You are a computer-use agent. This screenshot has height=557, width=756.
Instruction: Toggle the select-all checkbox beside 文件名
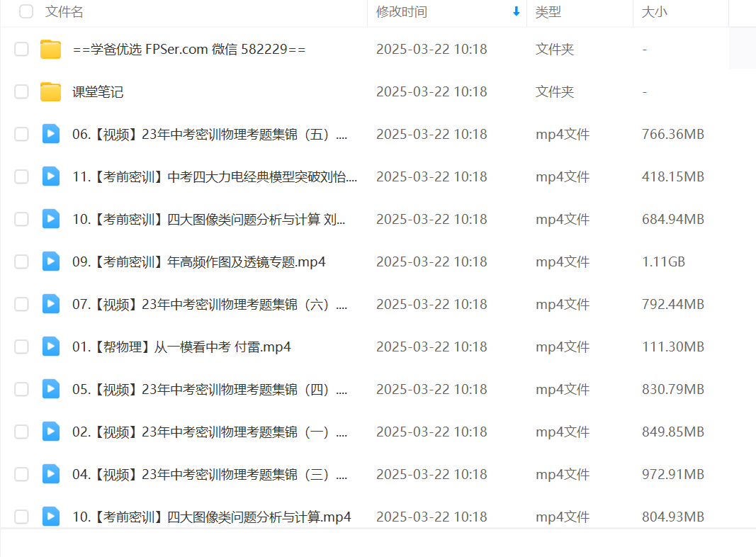(x=26, y=11)
